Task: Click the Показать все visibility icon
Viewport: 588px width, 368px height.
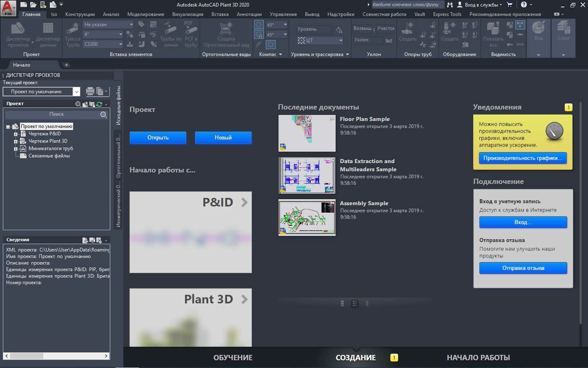Action: pyautogui.click(x=493, y=34)
